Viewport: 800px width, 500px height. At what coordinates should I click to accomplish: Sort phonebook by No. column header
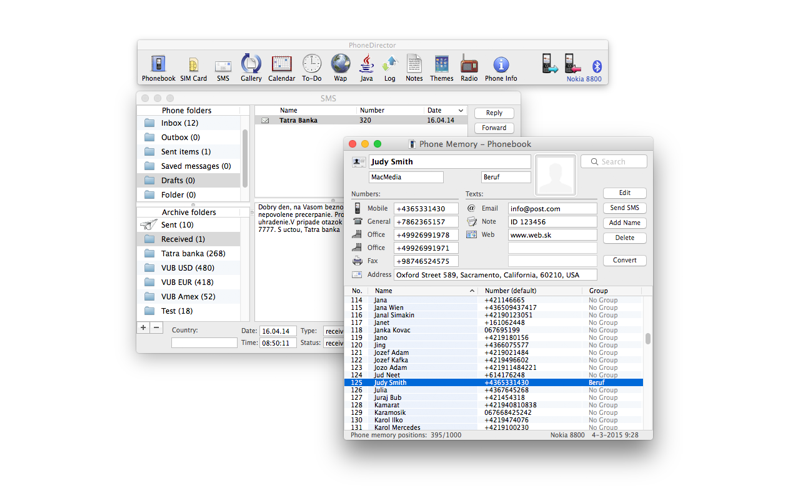[x=358, y=290]
